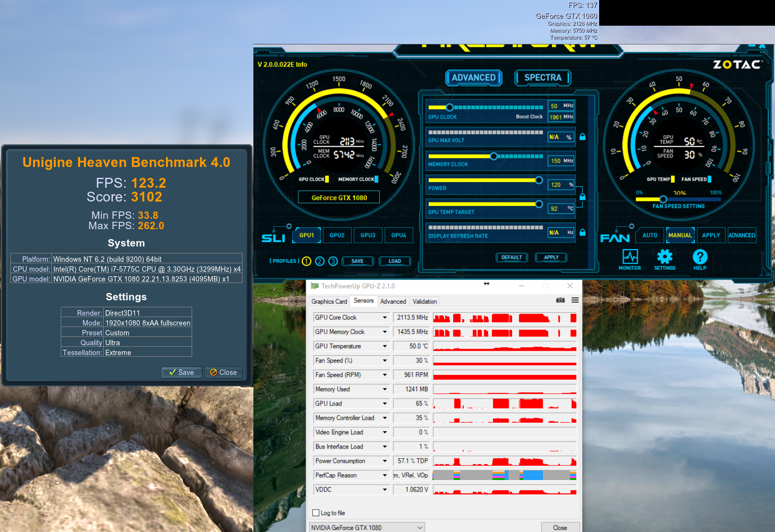Expand the Video Engine Load sensor dropdown
775x532 pixels.
coord(385,432)
